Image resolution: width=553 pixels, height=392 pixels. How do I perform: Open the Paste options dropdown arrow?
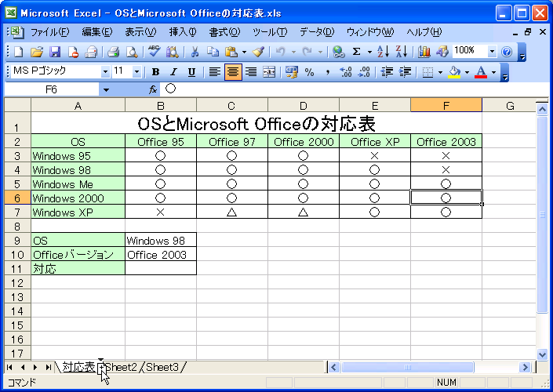tap(244, 52)
